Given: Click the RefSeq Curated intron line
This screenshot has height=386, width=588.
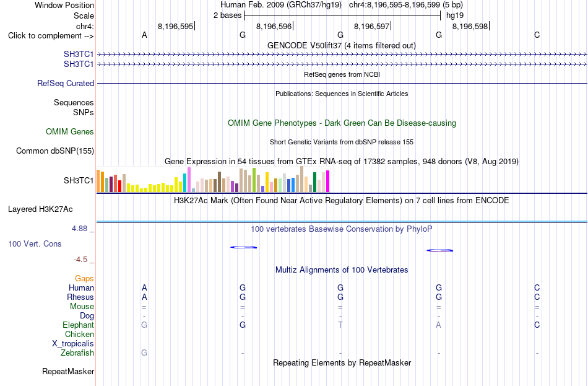Looking at the screenshot, I should click(x=342, y=83).
